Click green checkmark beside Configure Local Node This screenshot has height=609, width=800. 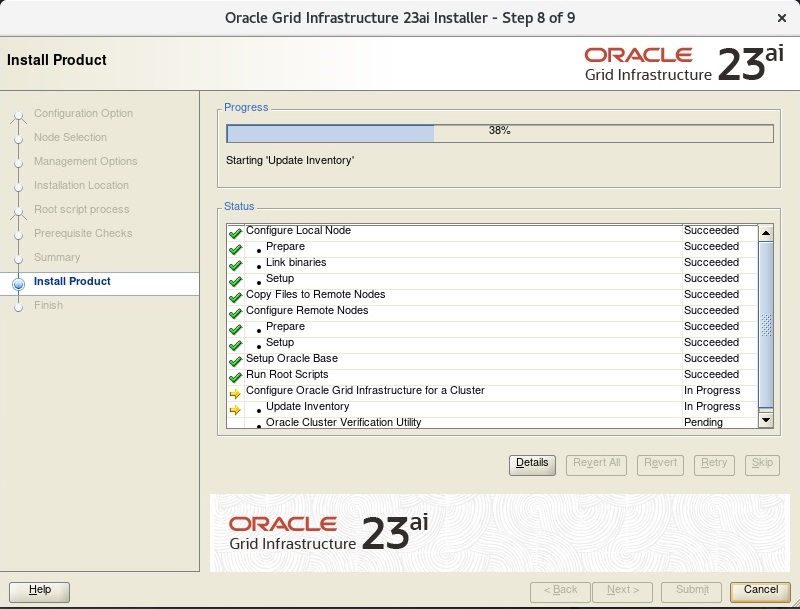(x=235, y=233)
